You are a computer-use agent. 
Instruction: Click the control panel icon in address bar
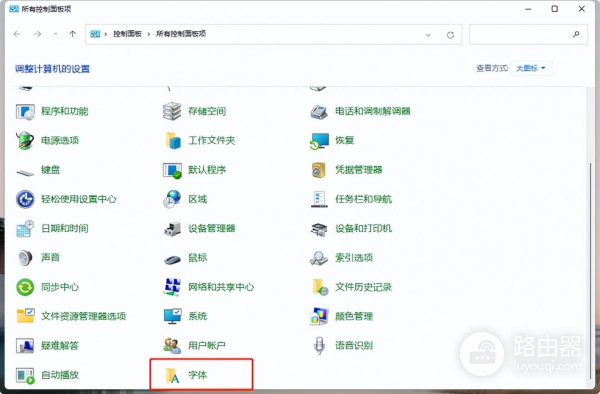pos(95,34)
